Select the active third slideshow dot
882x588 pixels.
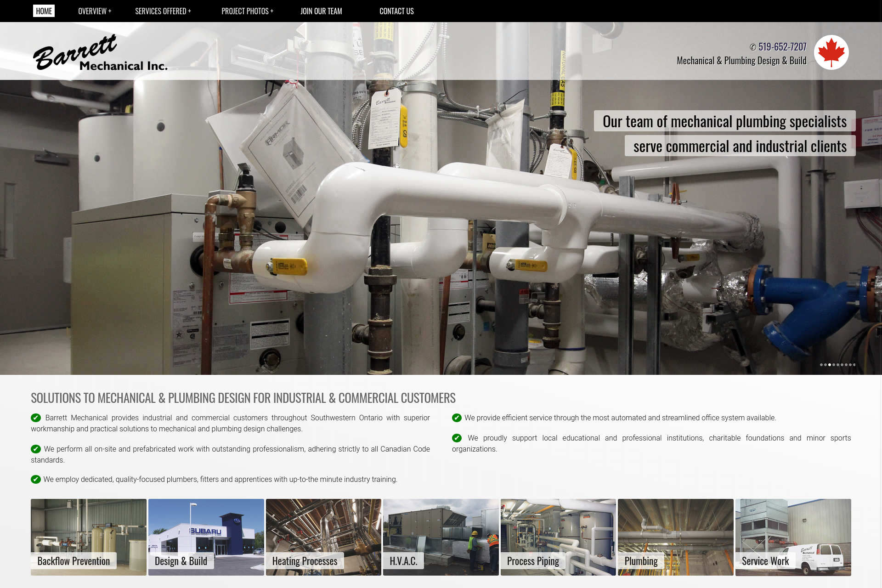(x=830, y=365)
